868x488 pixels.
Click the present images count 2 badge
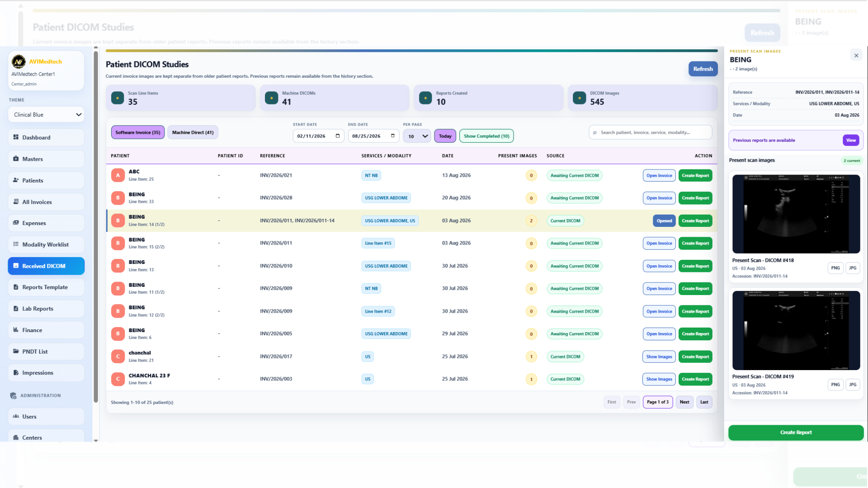point(531,221)
